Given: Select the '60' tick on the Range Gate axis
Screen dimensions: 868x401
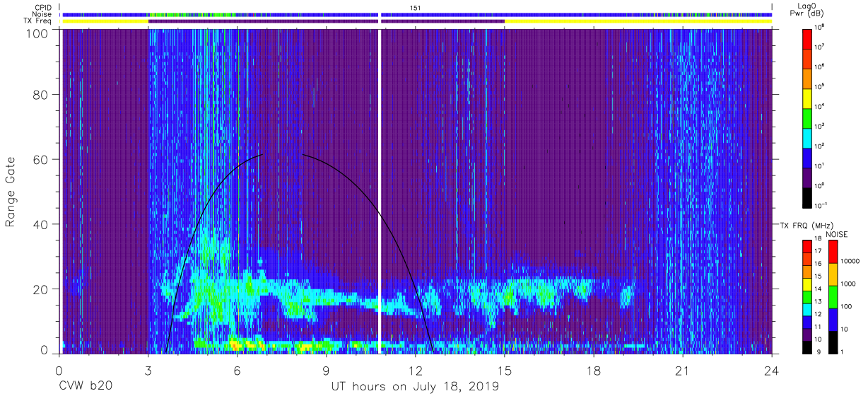Looking at the screenshot, I should [x=40, y=161].
